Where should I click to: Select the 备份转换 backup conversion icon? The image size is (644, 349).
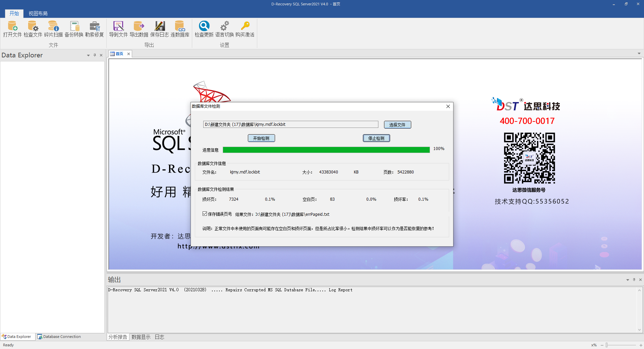pyautogui.click(x=74, y=29)
